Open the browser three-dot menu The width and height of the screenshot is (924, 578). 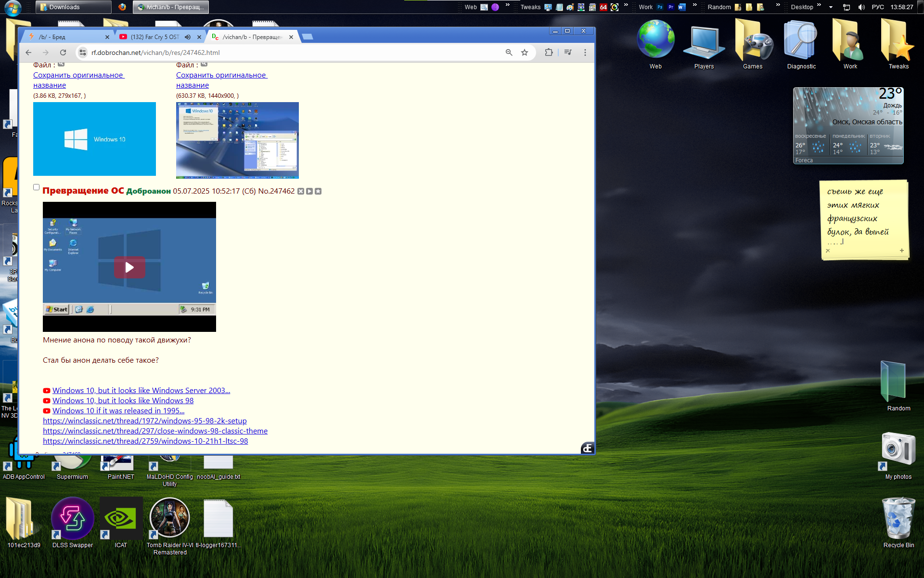coord(585,53)
